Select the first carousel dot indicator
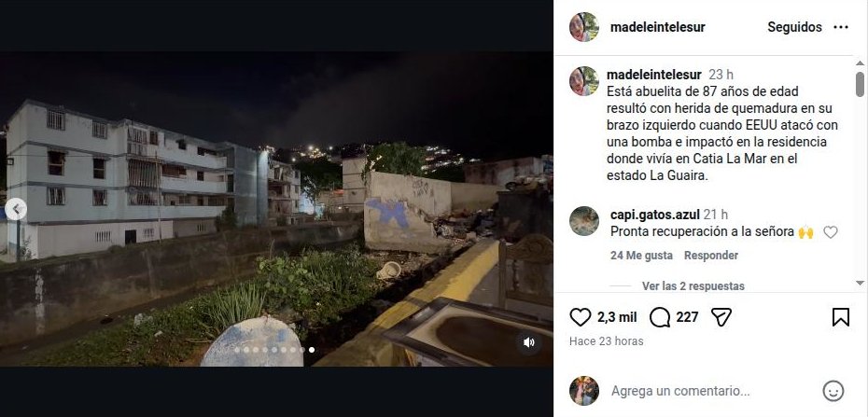 [x=237, y=350]
